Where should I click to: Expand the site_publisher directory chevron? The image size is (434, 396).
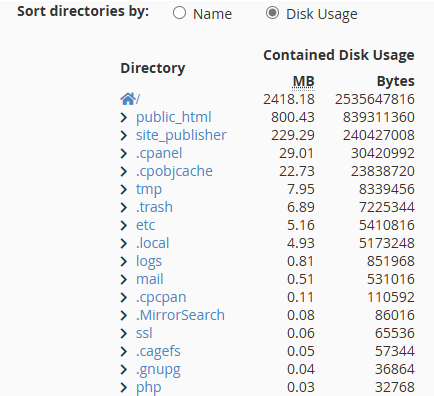124,135
